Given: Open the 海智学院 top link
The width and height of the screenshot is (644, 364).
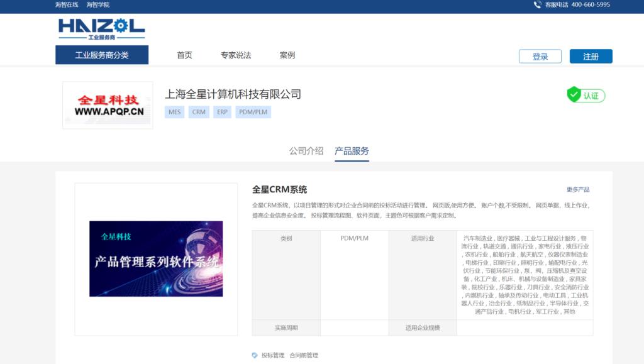Looking at the screenshot, I should point(98,4).
